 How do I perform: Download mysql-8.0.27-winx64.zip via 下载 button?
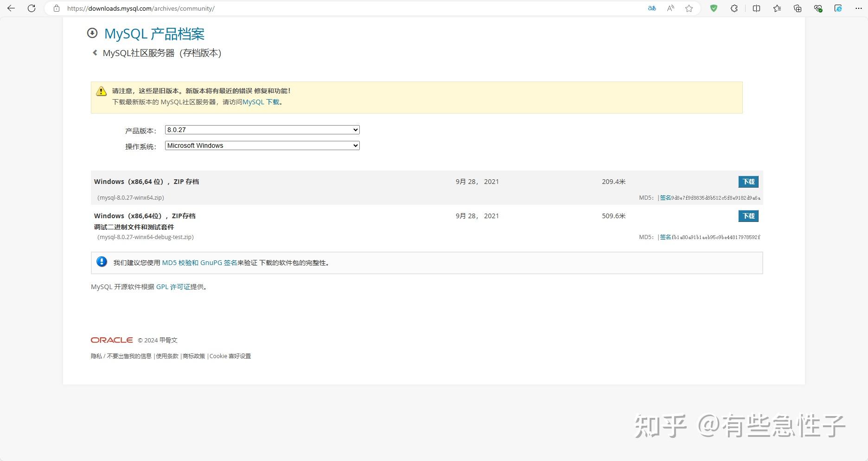[748, 182]
